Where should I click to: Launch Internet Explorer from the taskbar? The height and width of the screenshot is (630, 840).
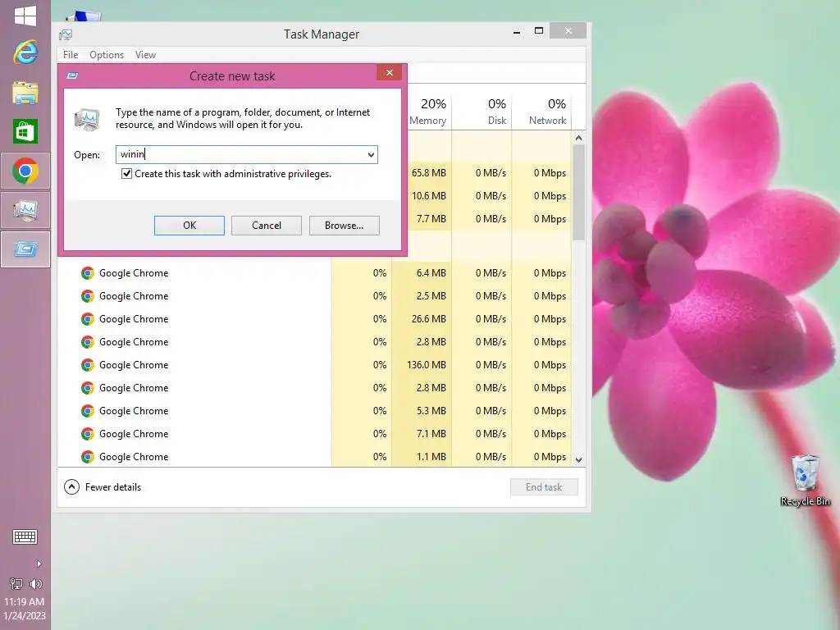(25, 52)
